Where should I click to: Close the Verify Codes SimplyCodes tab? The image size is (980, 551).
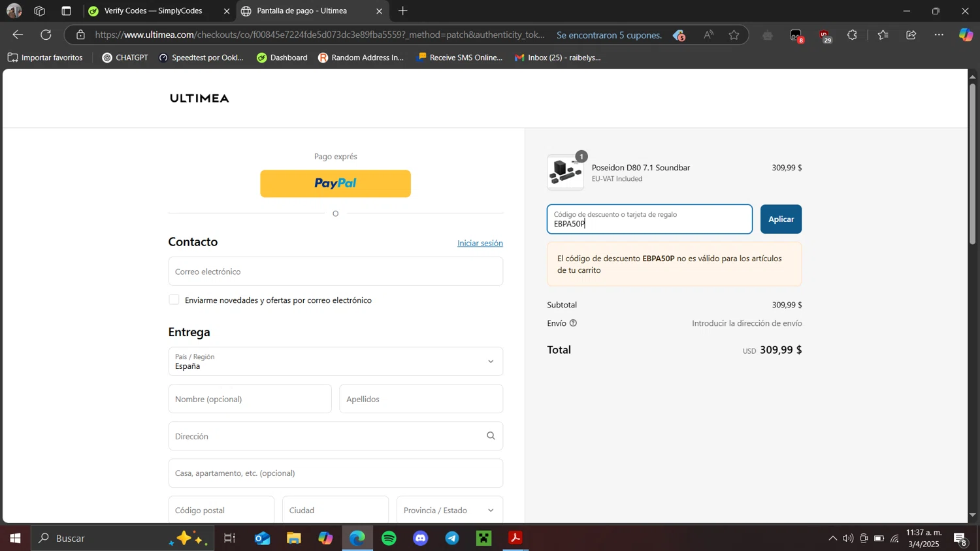click(x=227, y=11)
